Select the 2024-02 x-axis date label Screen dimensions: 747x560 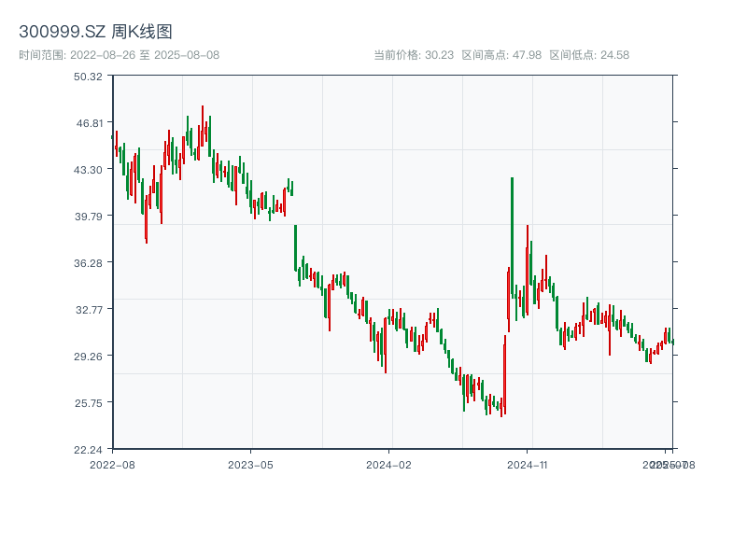click(x=389, y=464)
